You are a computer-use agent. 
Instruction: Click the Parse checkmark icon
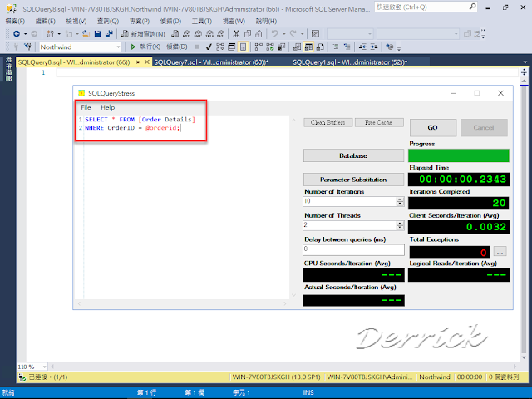pyautogui.click(x=209, y=47)
